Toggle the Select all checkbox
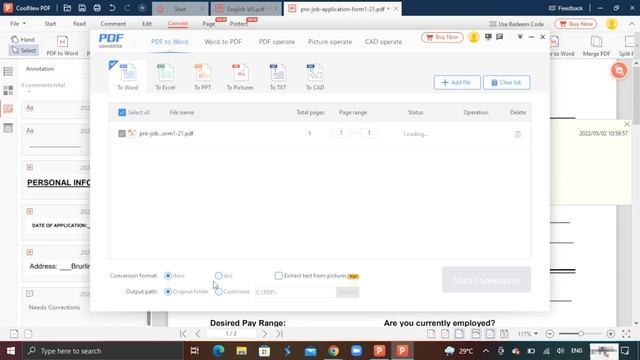 [x=122, y=112]
